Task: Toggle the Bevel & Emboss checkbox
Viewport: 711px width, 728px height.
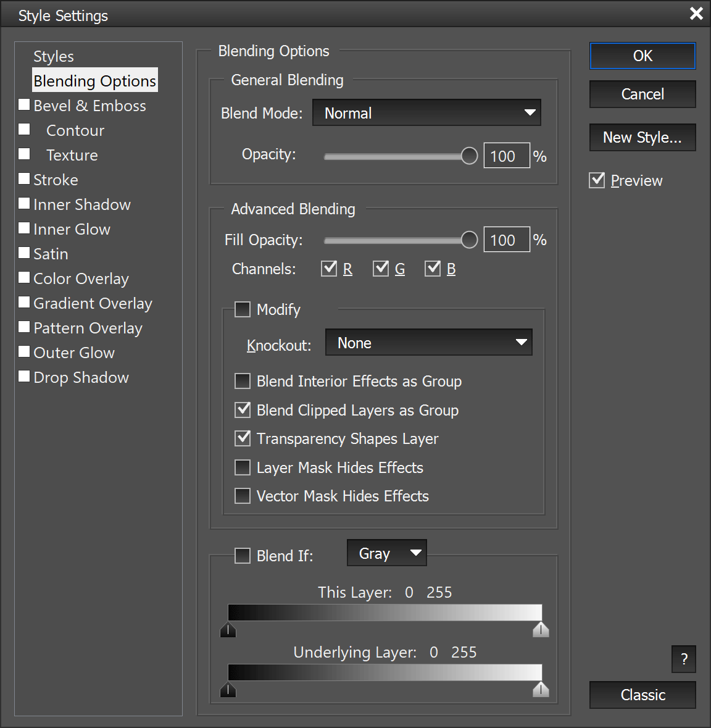Action: coord(25,105)
